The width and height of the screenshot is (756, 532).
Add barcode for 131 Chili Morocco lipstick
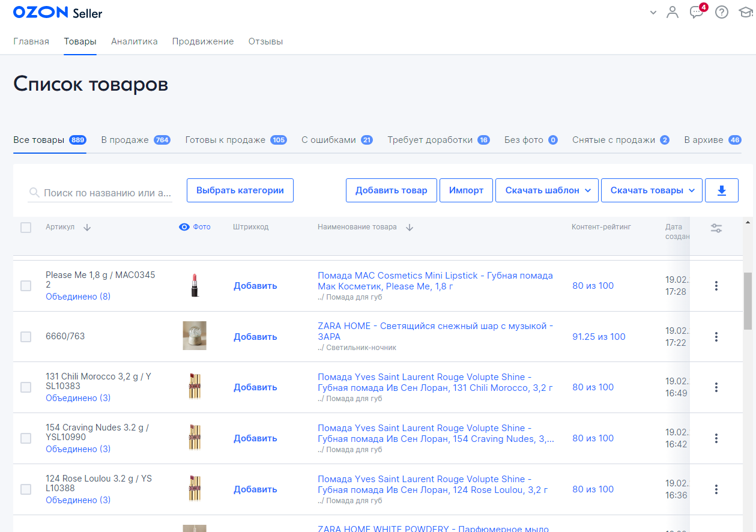click(255, 387)
